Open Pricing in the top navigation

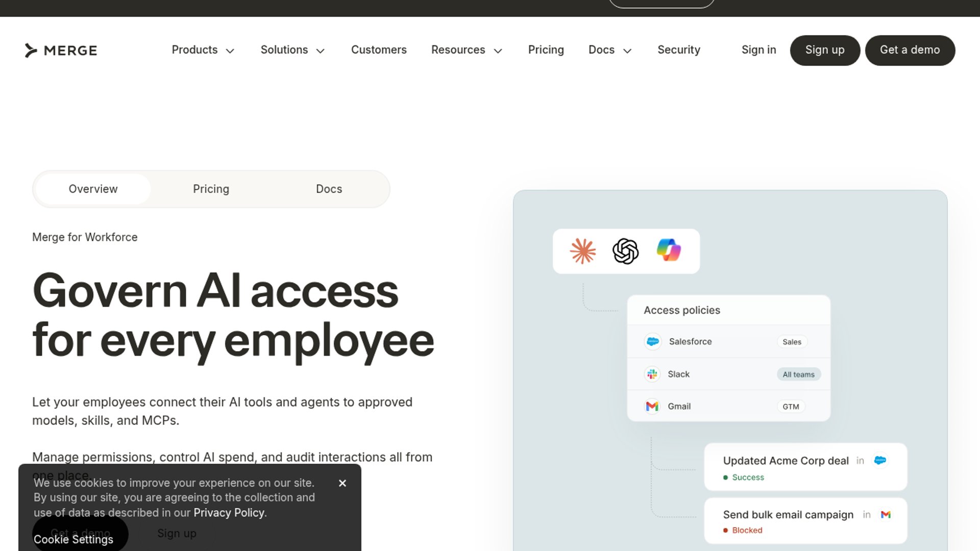(546, 50)
